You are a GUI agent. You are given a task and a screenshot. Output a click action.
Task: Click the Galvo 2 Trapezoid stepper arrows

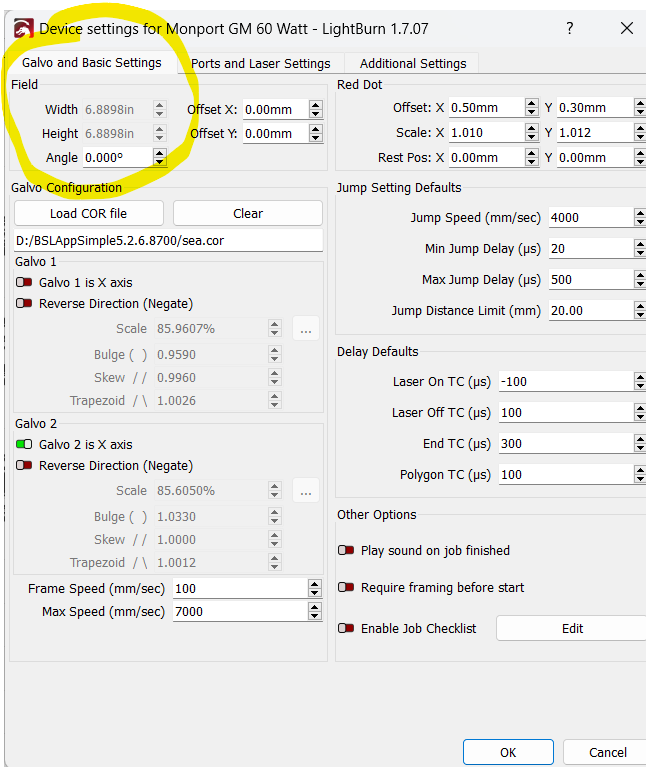tap(275, 562)
